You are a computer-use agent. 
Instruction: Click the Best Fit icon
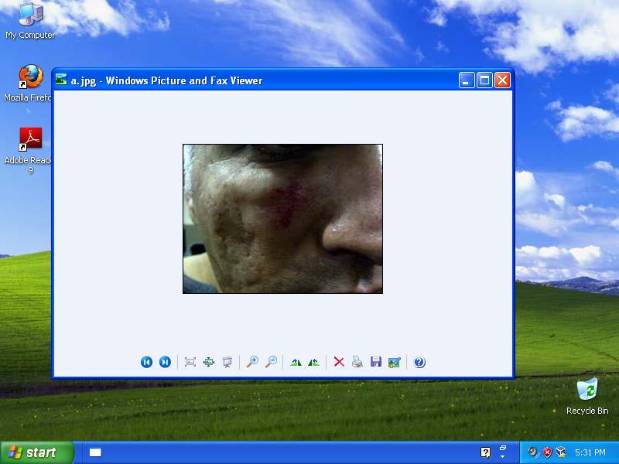click(x=190, y=362)
